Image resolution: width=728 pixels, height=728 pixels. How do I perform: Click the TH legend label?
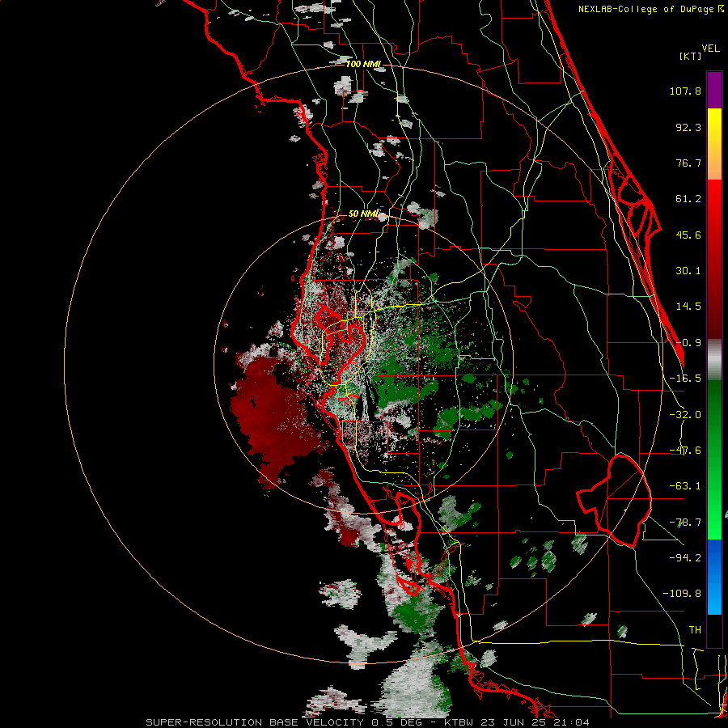[695, 630]
